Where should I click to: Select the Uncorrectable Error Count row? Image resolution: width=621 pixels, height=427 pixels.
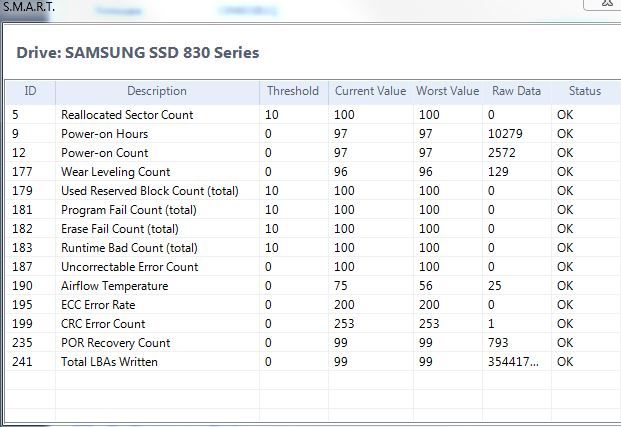click(313, 267)
